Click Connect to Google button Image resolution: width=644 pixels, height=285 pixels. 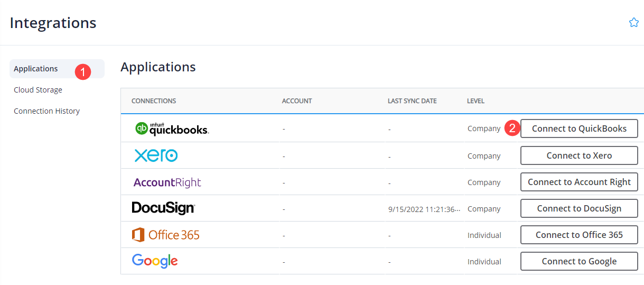tap(579, 261)
